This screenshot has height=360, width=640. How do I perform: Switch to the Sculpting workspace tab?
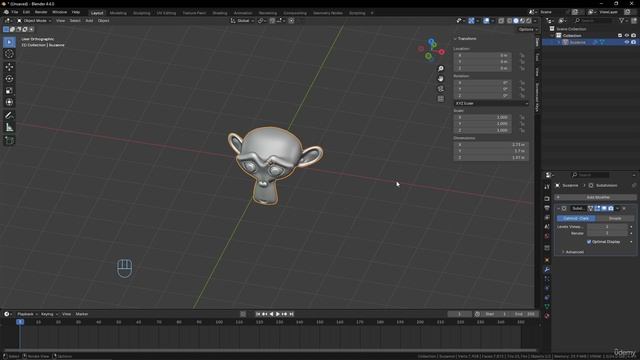142,13
